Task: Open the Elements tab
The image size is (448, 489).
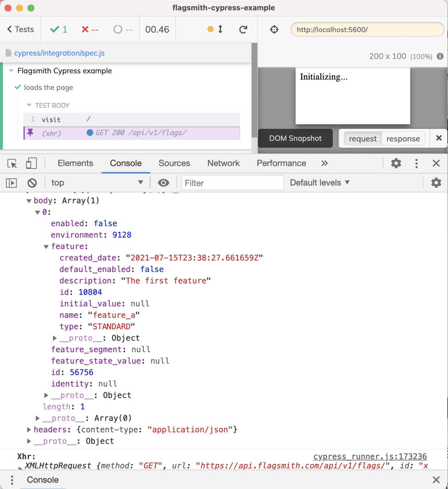Action: tap(75, 163)
